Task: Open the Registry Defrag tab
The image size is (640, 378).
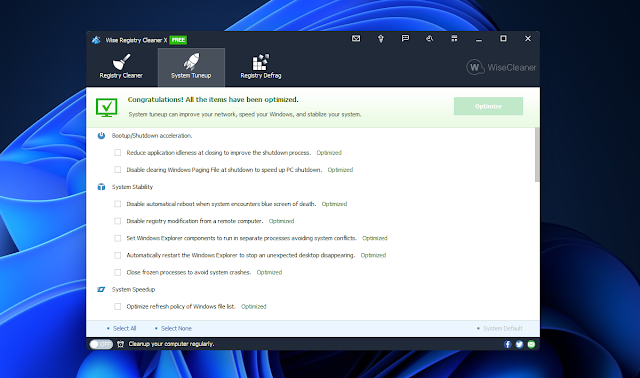Action: click(261, 67)
